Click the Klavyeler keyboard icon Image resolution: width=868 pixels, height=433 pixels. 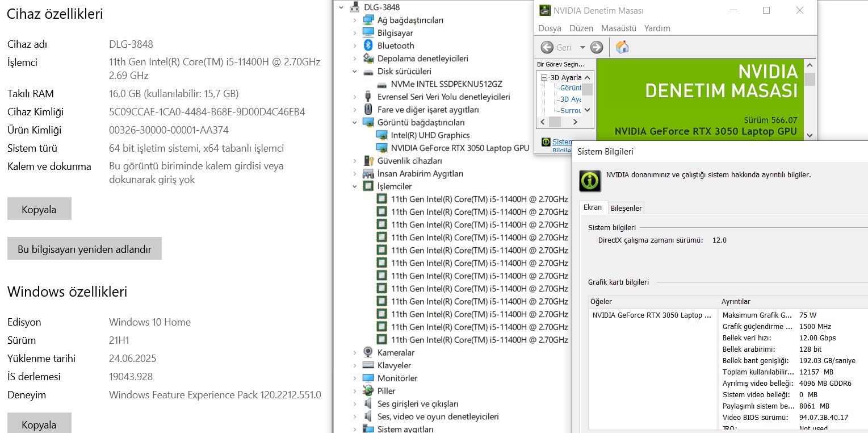368,365
